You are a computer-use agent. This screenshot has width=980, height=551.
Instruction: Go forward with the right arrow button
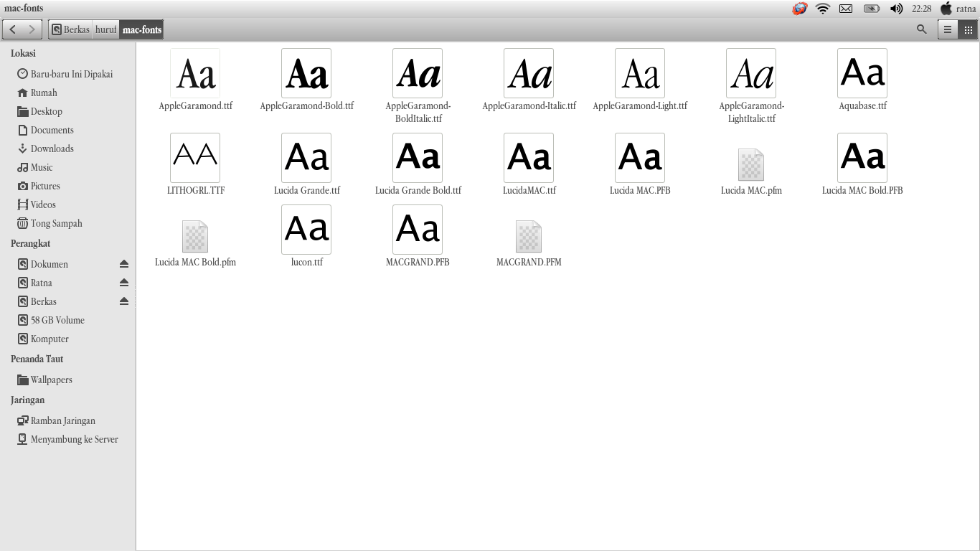click(32, 29)
